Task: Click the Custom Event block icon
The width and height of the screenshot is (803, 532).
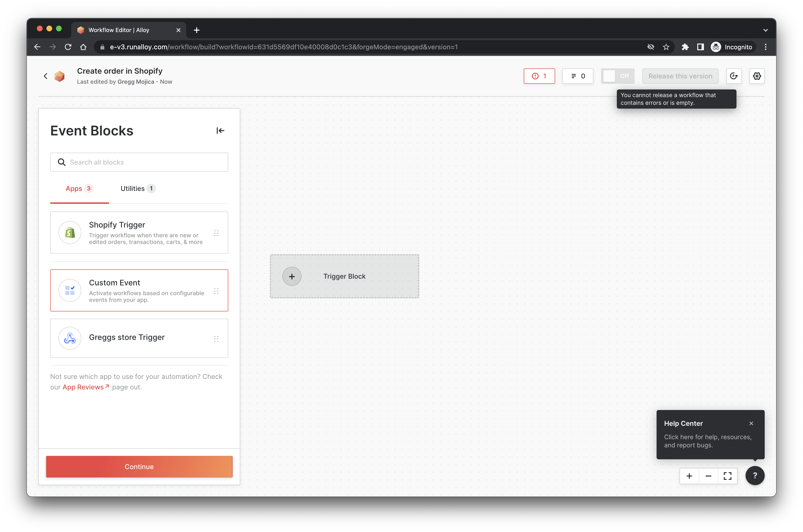Action: coord(70,290)
